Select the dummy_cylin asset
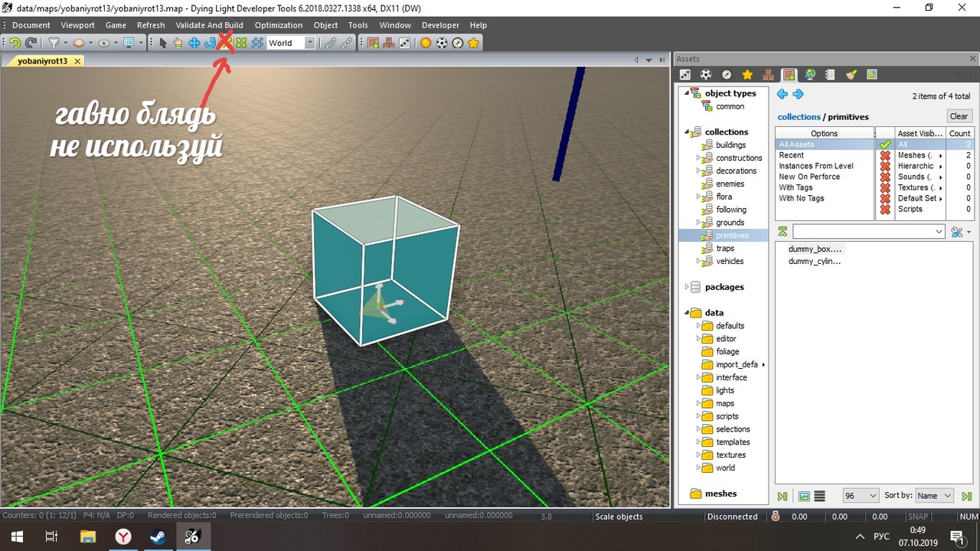This screenshot has height=551, width=980. pyautogui.click(x=815, y=261)
